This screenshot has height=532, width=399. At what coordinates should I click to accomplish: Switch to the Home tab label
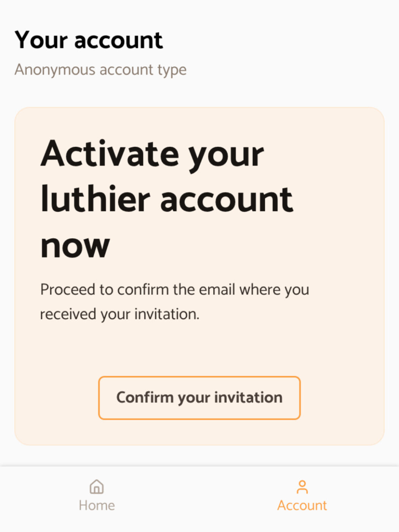97,505
